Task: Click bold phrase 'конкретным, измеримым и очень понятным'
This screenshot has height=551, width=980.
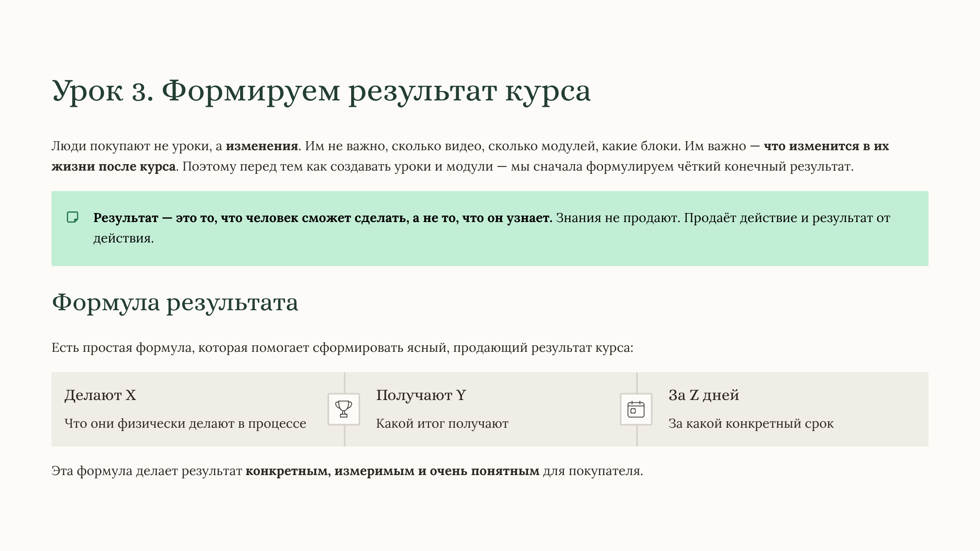Action: pyautogui.click(x=392, y=471)
